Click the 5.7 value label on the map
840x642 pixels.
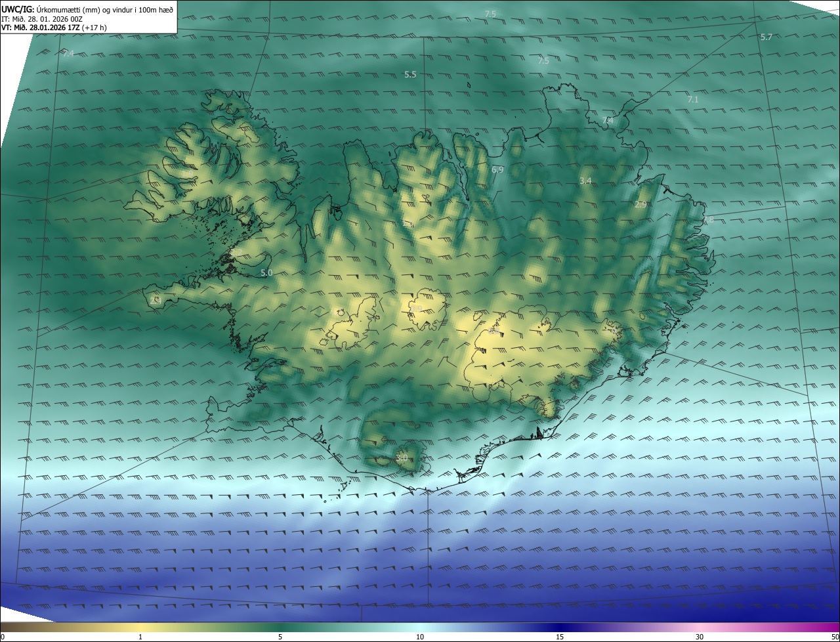tap(766, 37)
